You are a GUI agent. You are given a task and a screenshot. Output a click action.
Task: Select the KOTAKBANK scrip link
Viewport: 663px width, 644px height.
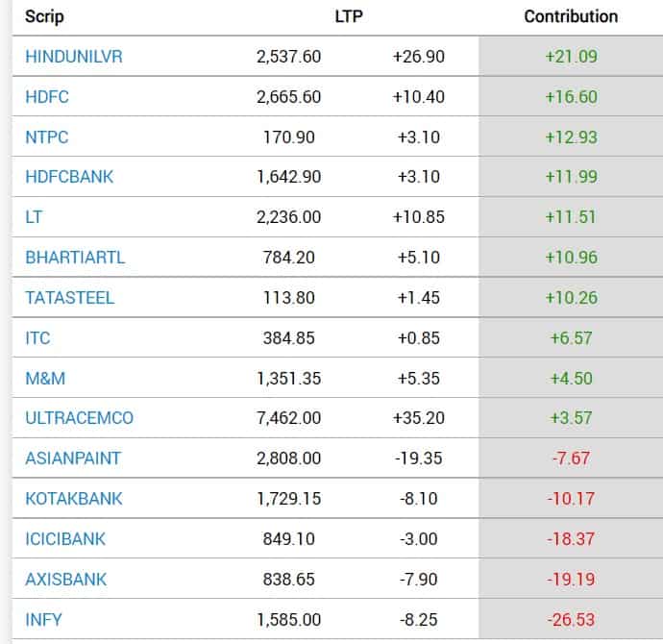[74, 499]
